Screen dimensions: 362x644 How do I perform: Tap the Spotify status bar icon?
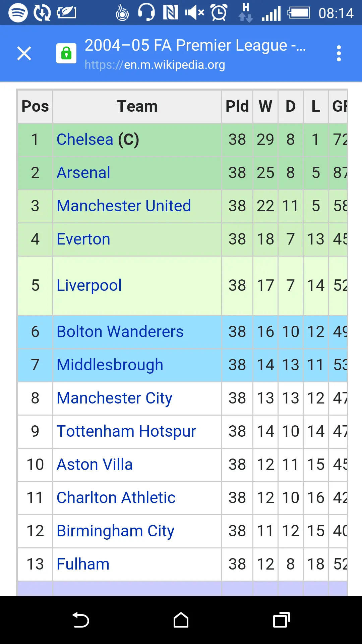[18, 13]
